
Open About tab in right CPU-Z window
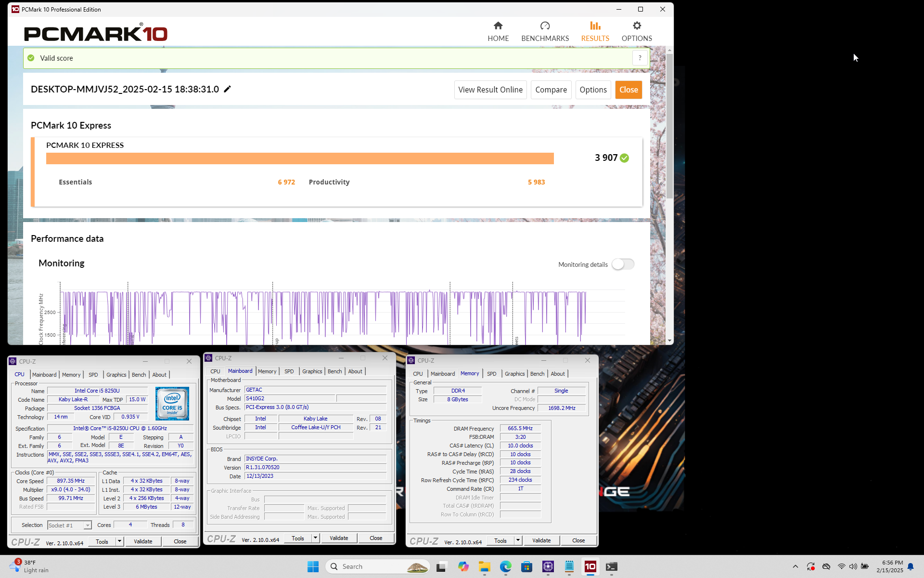(558, 374)
